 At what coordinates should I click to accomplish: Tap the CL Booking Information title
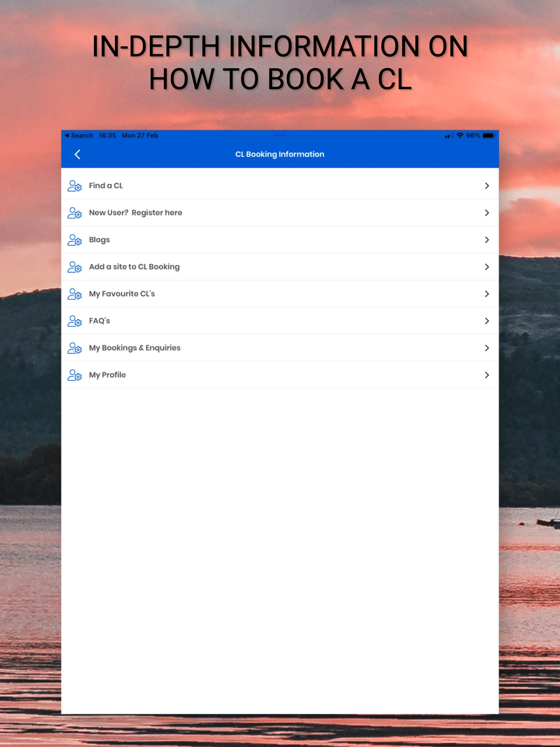click(280, 154)
